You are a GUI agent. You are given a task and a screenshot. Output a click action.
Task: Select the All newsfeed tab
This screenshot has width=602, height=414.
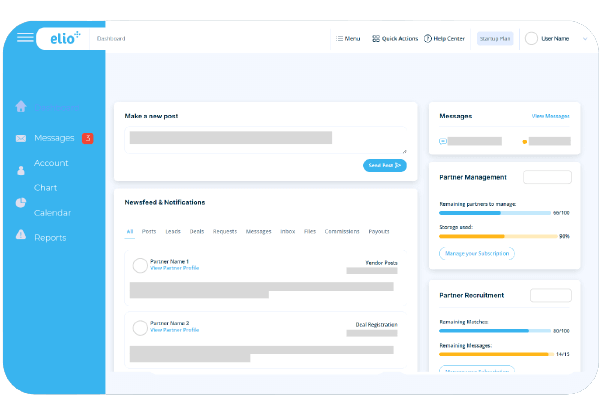pos(130,231)
